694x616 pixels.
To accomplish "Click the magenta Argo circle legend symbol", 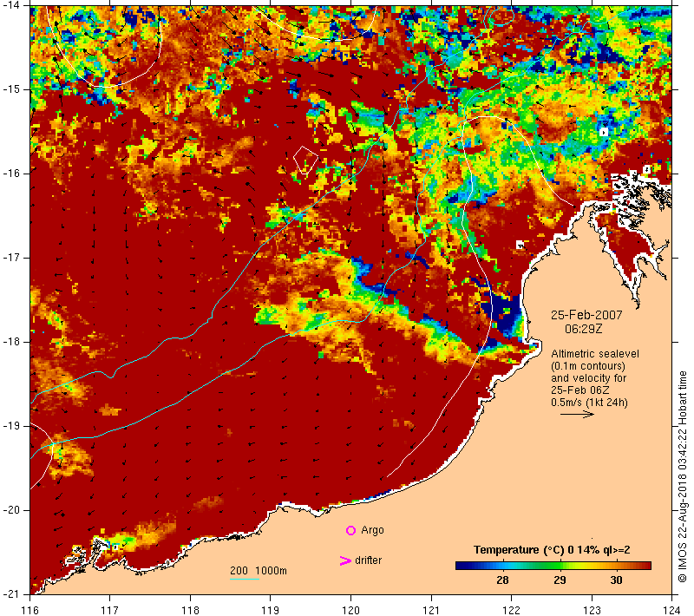I will pyautogui.click(x=350, y=530).
